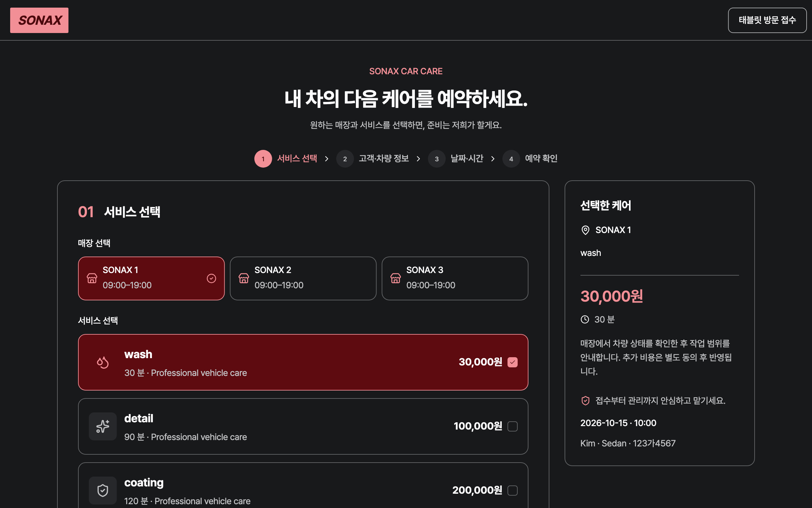
Task: Click the coating shield icon
Action: [x=103, y=491]
